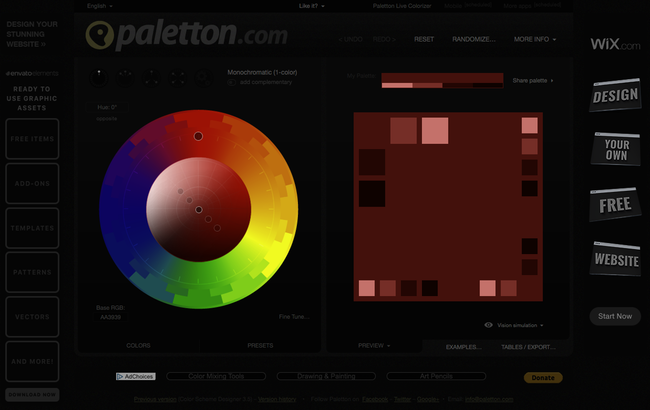Open the Twitter link
650x410 pixels.
(402, 399)
